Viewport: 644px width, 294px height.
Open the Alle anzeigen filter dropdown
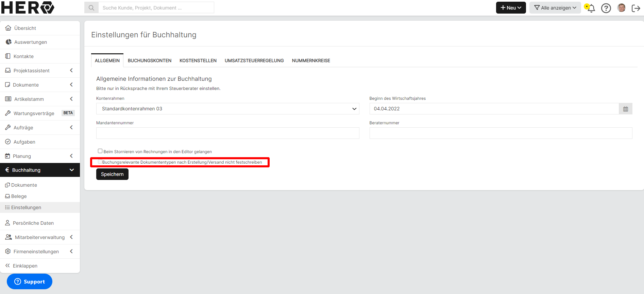(x=555, y=7)
